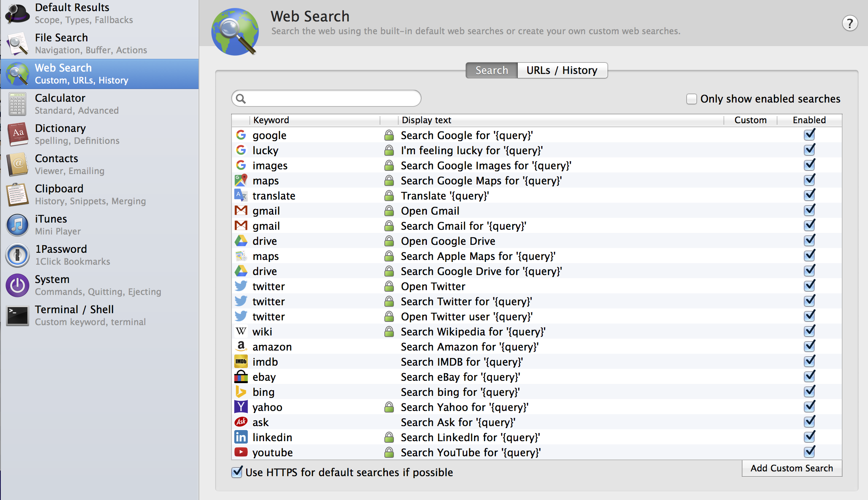
Task: Select the 'Search Google Drive for {query}' row
Action: 536,271
